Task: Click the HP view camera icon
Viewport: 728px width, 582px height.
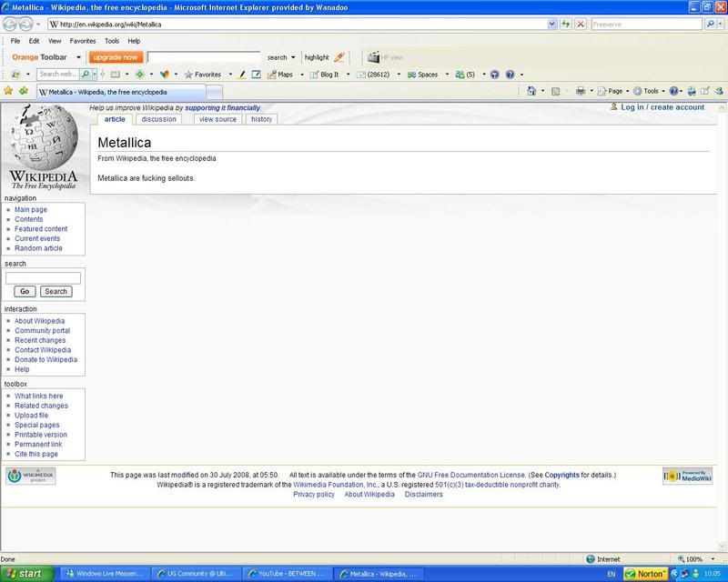Action: 374,57
